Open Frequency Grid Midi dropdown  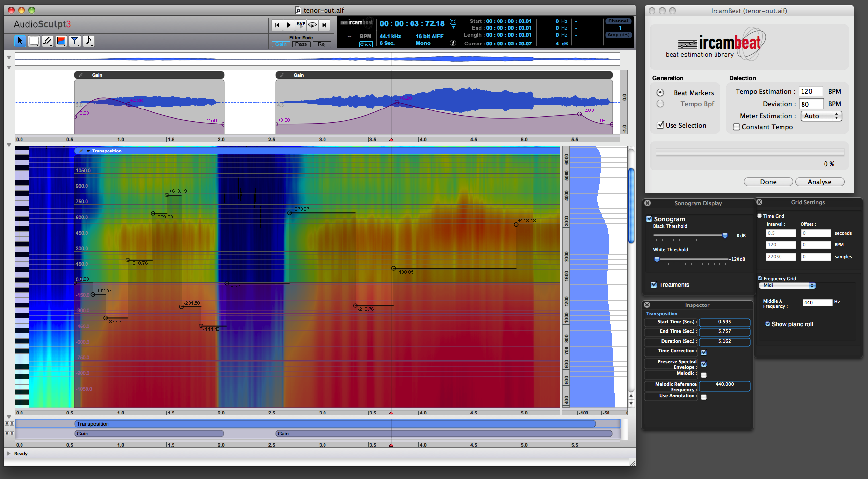787,285
